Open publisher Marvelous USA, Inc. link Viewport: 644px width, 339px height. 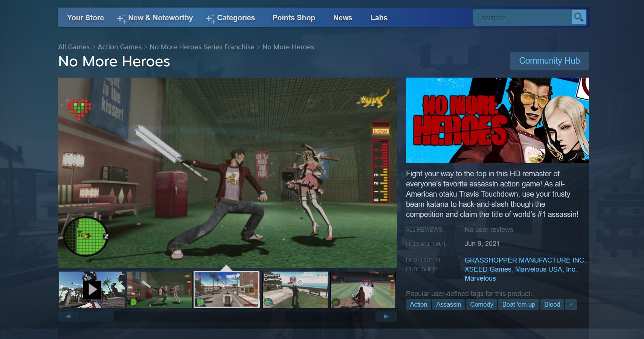pos(546,269)
